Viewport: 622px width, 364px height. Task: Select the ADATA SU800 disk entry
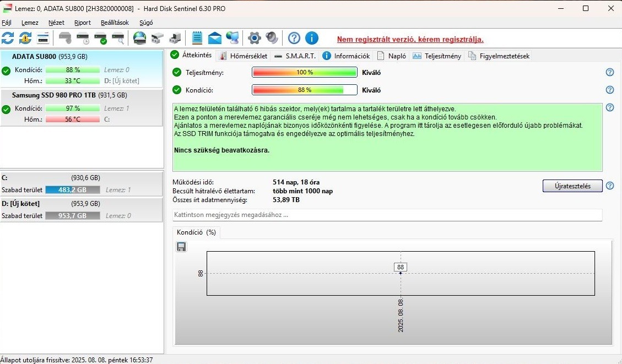click(82, 69)
